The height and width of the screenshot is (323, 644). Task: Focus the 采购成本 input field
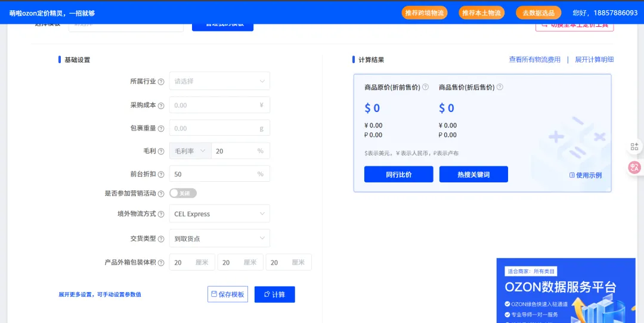[219, 105]
